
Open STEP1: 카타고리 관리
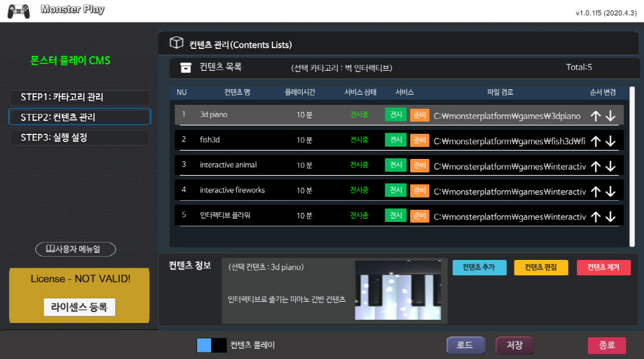click(x=80, y=97)
